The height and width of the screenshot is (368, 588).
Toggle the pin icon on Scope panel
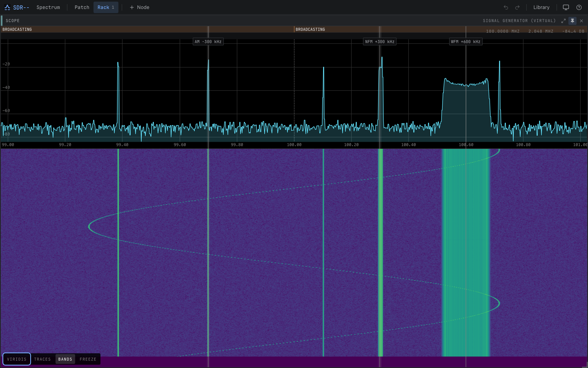pos(572,21)
